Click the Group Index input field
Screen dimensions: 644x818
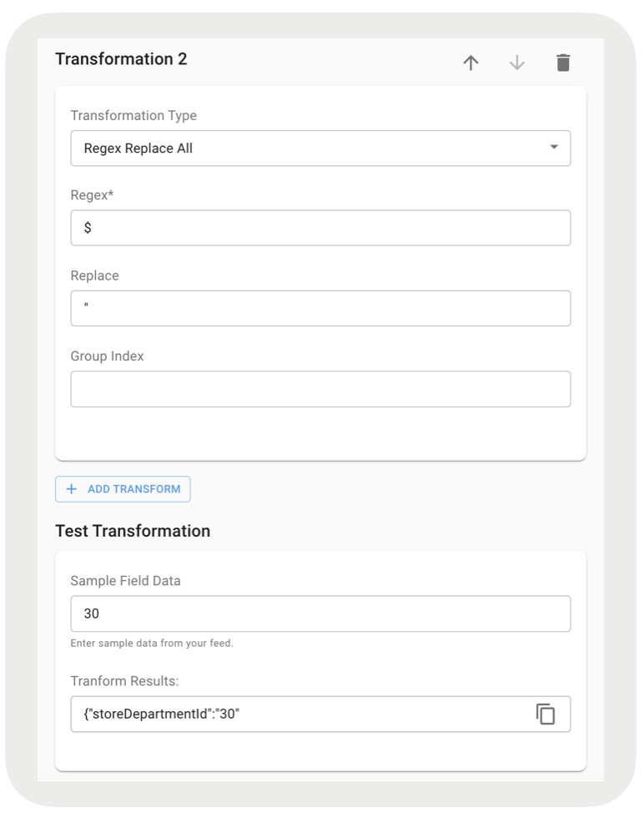coord(320,389)
